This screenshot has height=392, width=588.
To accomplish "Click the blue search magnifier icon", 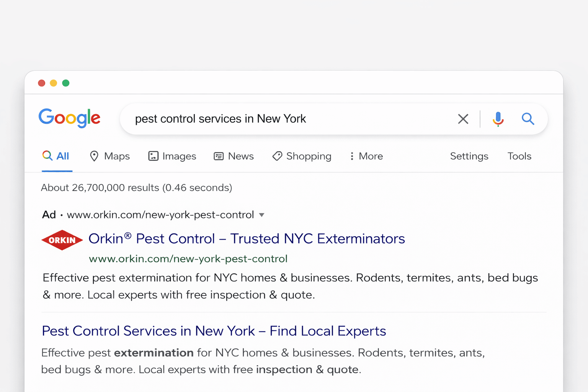I will (528, 119).
